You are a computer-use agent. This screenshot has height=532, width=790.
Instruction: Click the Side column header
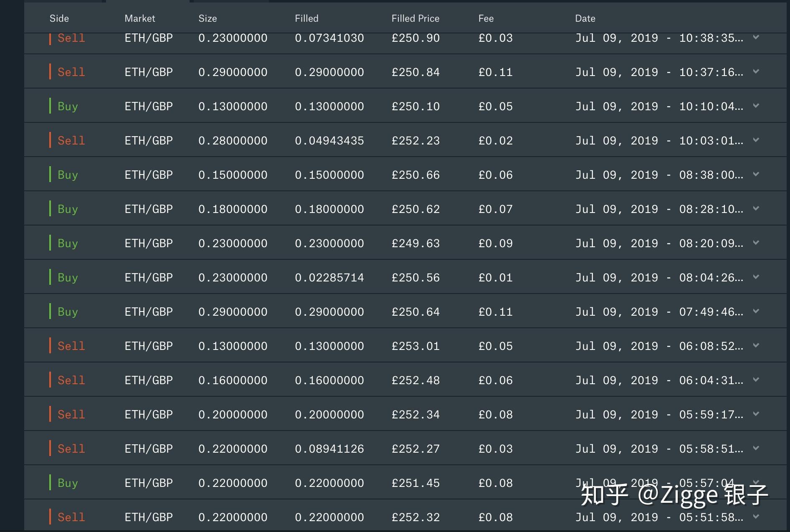coord(59,18)
